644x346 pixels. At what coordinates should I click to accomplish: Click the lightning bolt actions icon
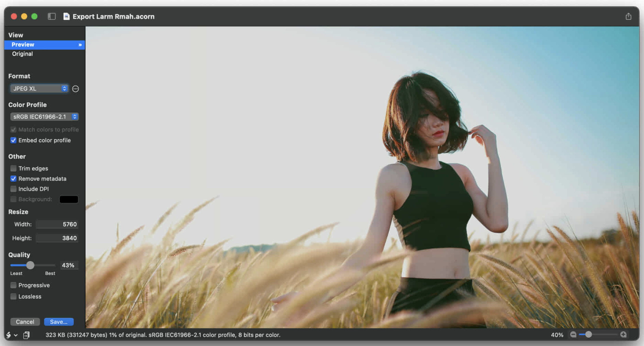(x=9, y=335)
